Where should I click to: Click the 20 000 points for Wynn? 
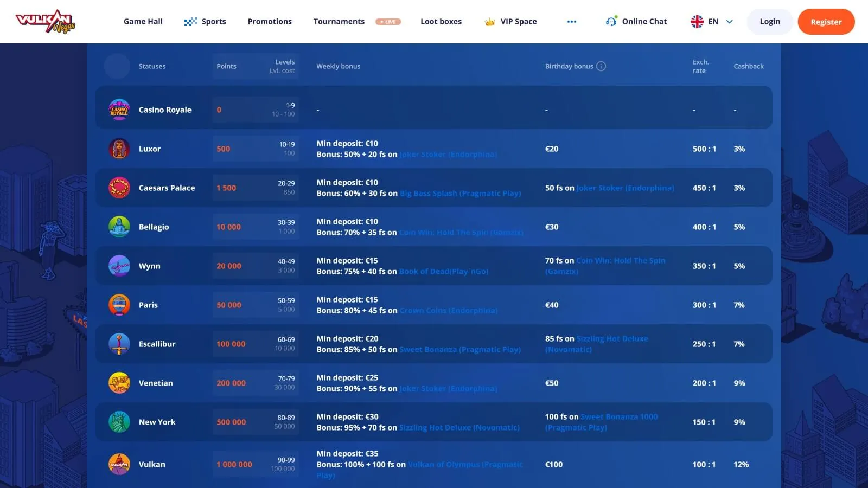(x=229, y=266)
